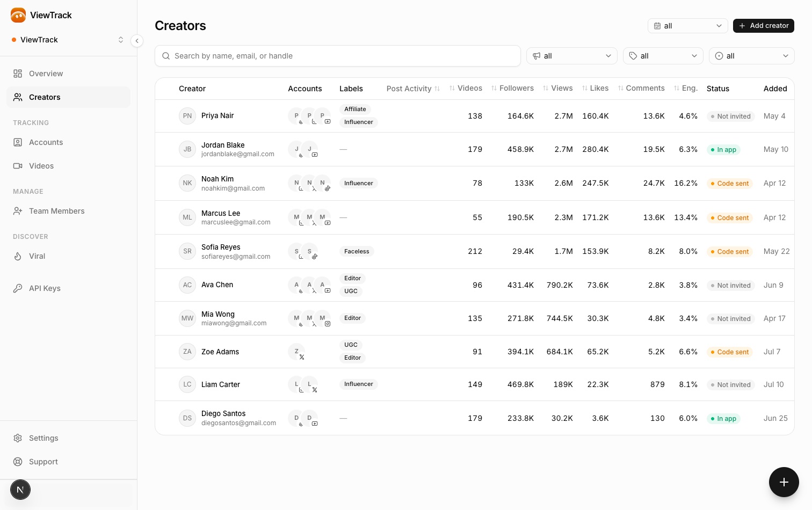812x510 pixels.
Task: Open the status filter dropdown
Action: 752,56
